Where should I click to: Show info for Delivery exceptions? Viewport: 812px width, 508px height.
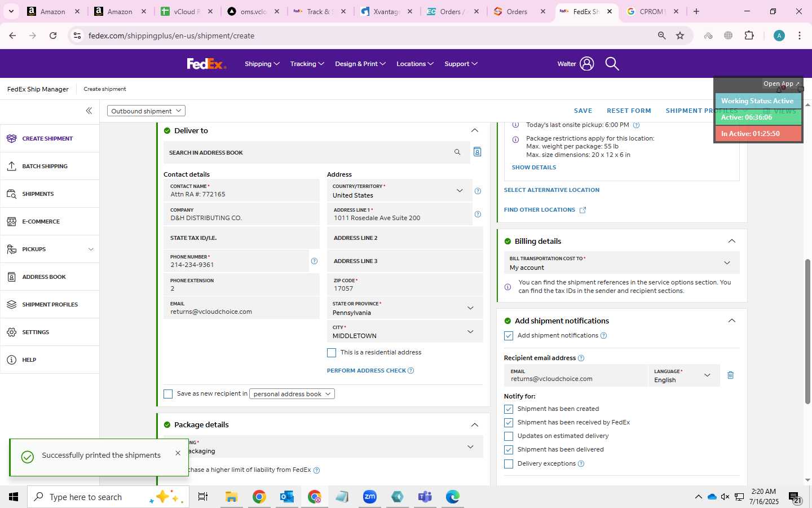[581, 464]
